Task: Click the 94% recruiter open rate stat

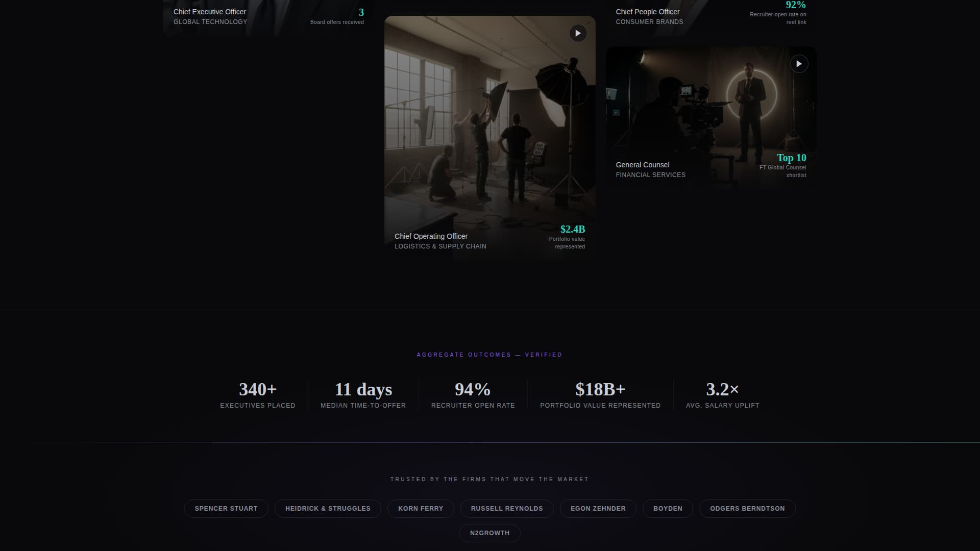Action: tap(473, 395)
